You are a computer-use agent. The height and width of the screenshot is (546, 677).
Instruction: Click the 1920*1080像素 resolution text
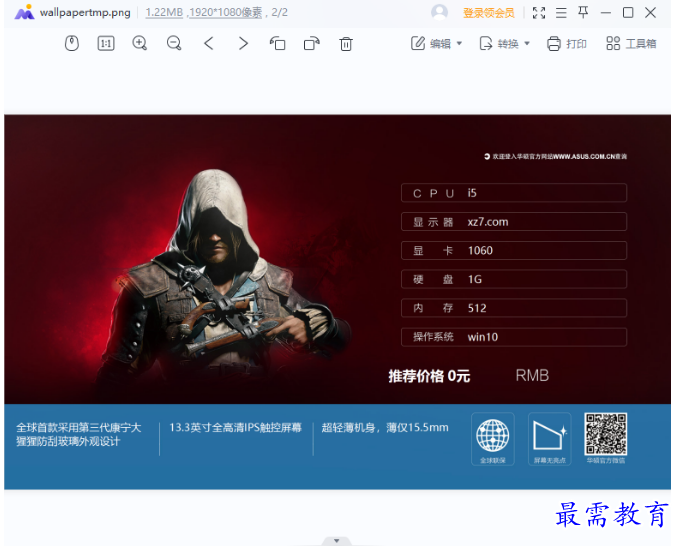(225, 13)
